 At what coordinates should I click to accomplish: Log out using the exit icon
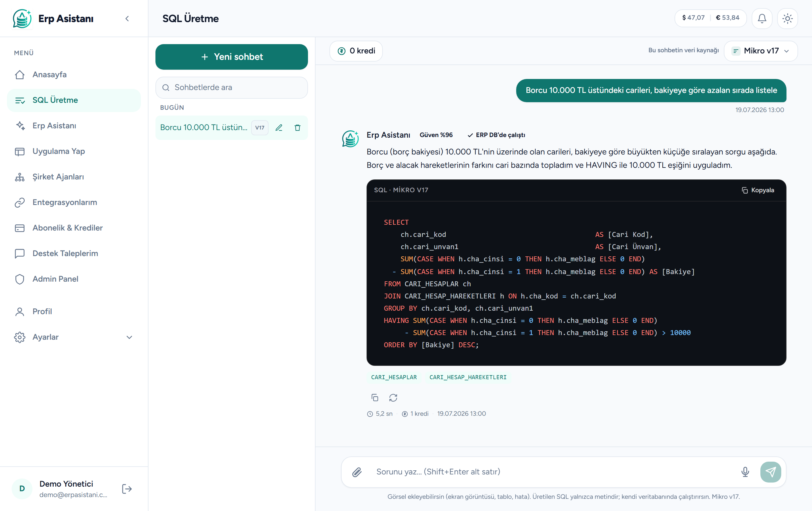coord(127,489)
